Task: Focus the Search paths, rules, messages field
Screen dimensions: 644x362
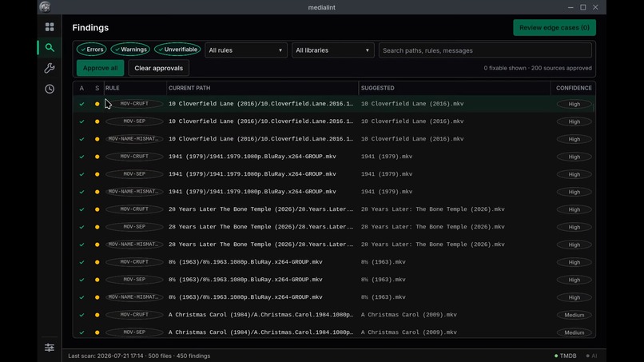Action: (x=485, y=50)
